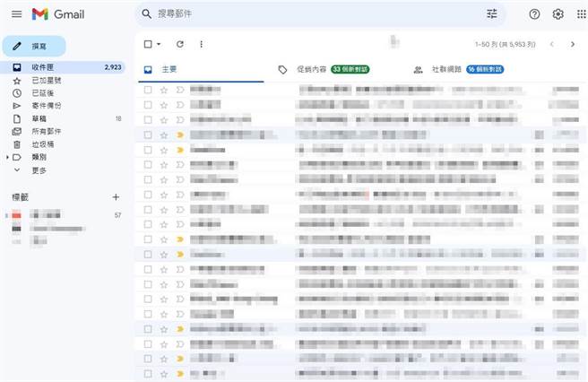Star the last visible email
This screenshot has height=382, width=588.
coord(164,374)
